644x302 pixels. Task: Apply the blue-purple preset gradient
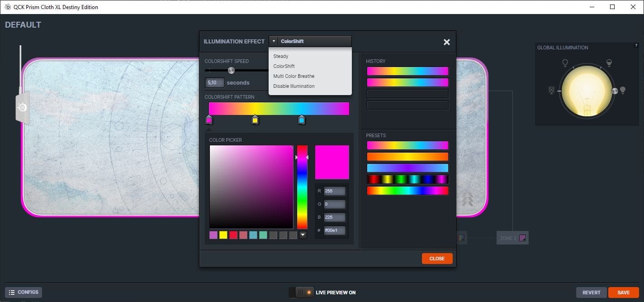pyautogui.click(x=407, y=168)
